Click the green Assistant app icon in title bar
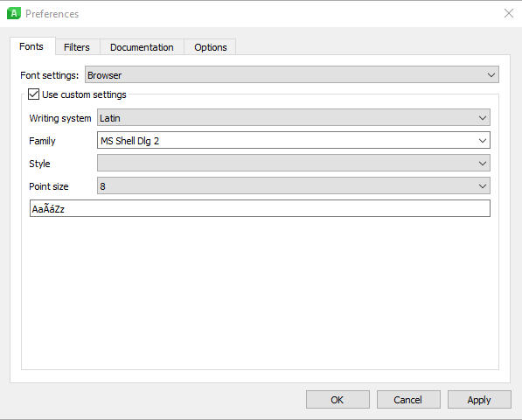Screen dimensions: 522x420 point(14,13)
